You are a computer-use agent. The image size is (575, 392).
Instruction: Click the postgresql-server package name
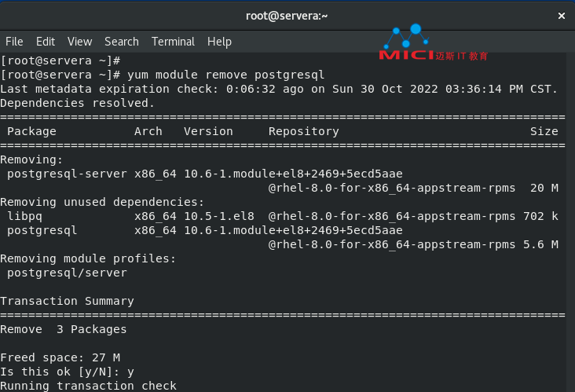point(67,174)
